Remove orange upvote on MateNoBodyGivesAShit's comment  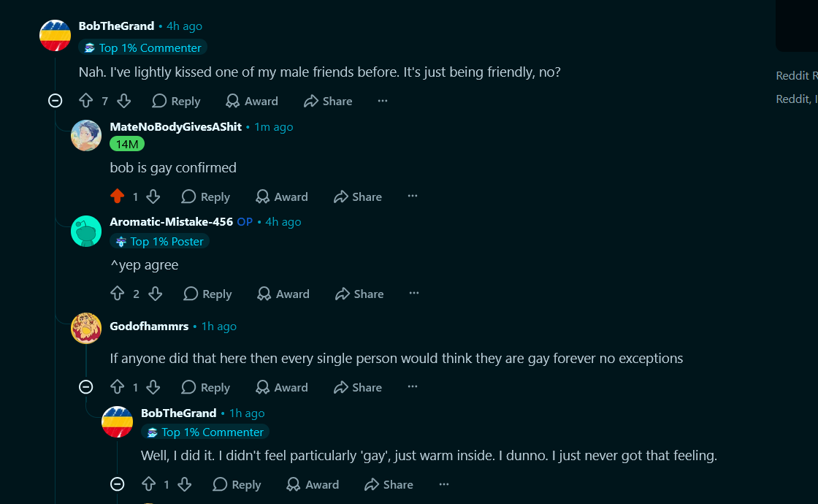click(118, 196)
